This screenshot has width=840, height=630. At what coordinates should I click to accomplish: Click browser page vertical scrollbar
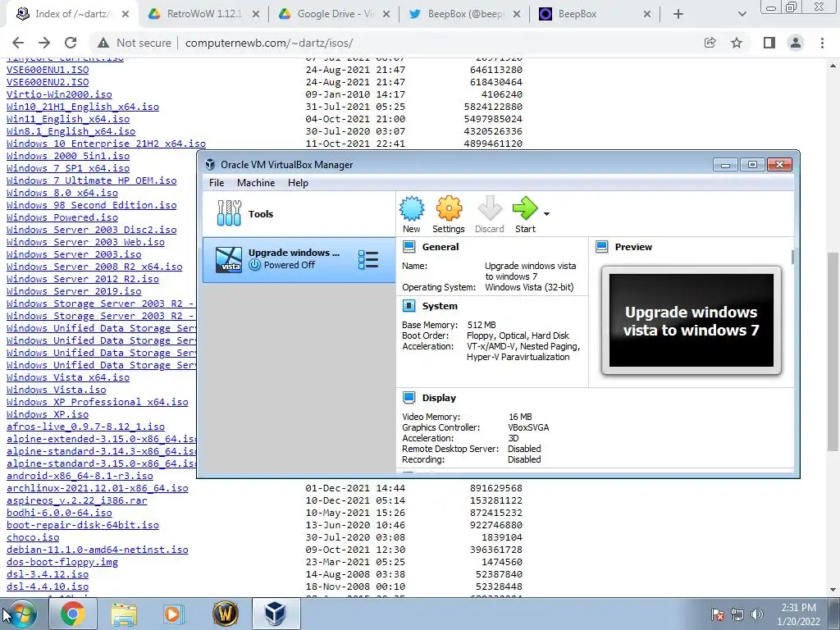pos(833,351)
